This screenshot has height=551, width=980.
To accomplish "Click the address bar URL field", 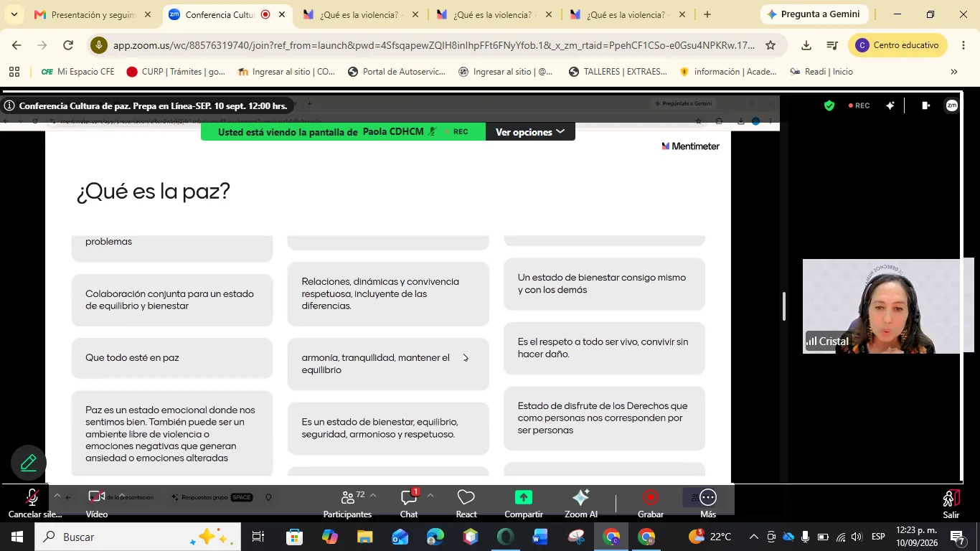I will 434,45.
